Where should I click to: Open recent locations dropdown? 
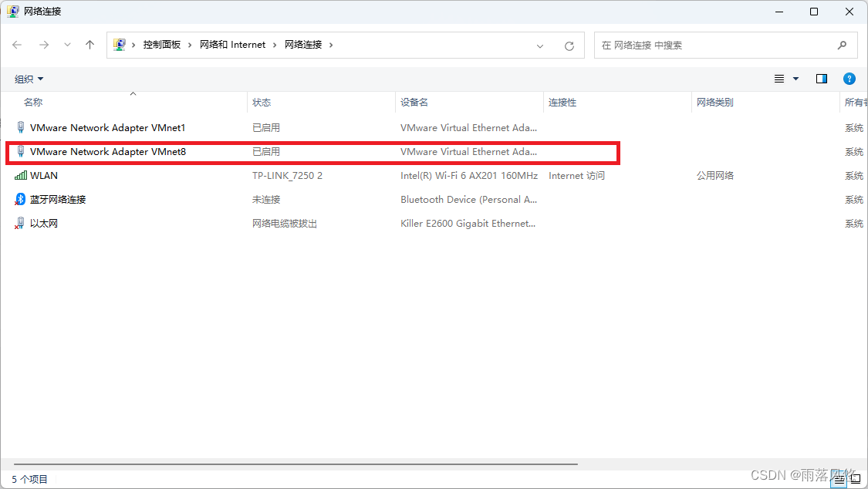(x=67, y=45)
